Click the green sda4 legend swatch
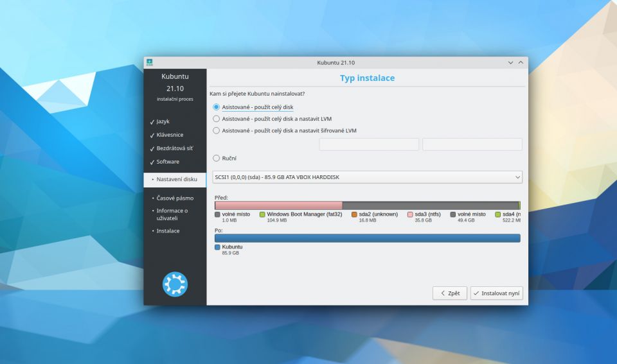Viewport: 617px width, 364px height. coord(497,214)
